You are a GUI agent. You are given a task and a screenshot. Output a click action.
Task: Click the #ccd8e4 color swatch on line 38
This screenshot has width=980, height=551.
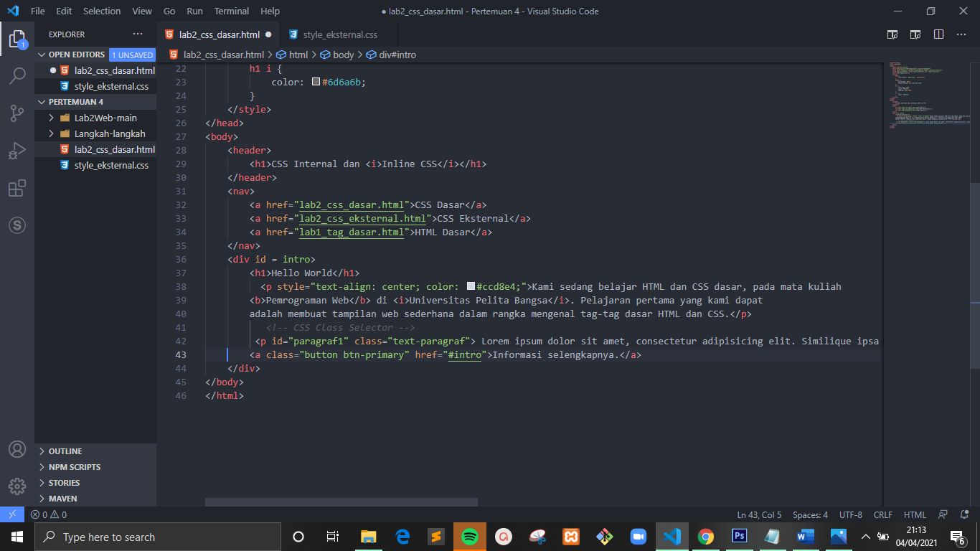471,286
